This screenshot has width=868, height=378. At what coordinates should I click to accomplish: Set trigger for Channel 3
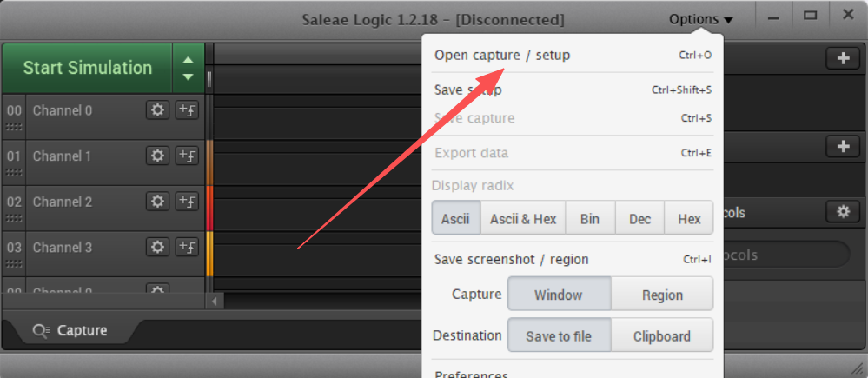coord(187,247)
